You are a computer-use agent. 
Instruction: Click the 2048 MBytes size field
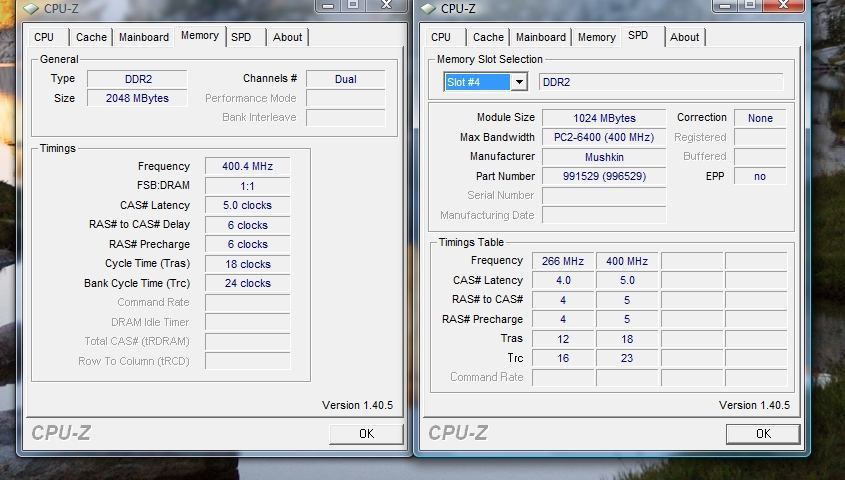(137, 98)
